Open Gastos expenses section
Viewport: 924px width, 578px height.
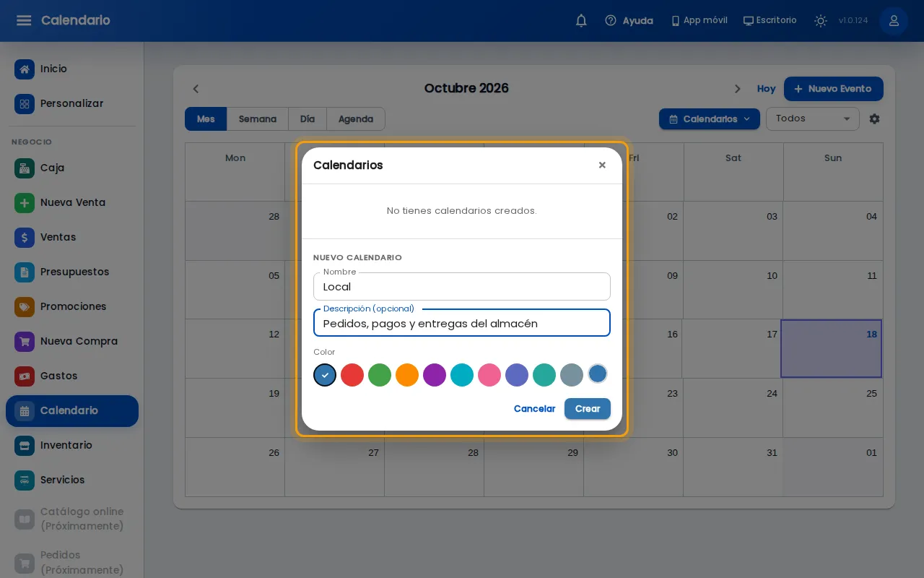[72, 376]
